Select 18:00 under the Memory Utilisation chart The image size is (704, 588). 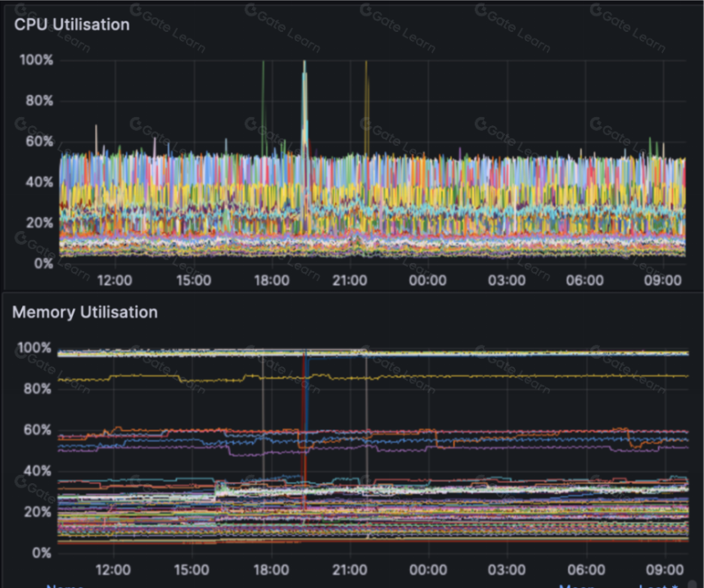271,570
